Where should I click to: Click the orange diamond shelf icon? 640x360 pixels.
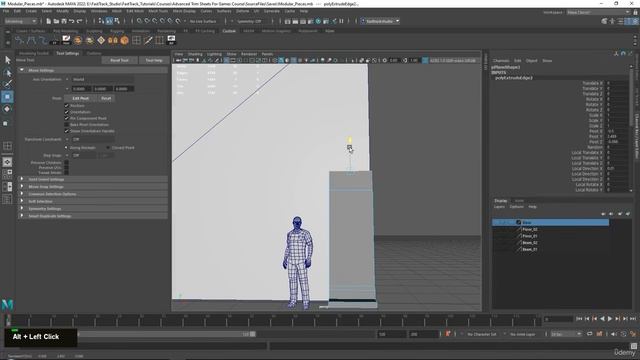pyautogui.click(x=101, y=40)
